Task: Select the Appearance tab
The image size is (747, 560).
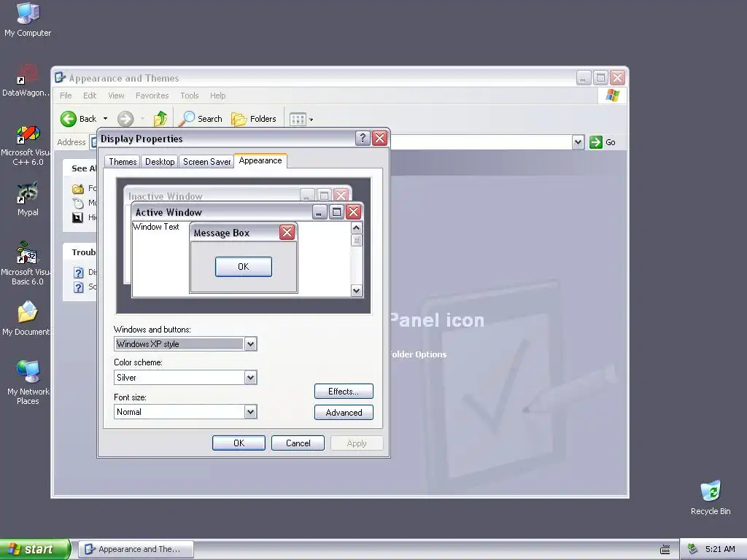Action: coord(260,160)
